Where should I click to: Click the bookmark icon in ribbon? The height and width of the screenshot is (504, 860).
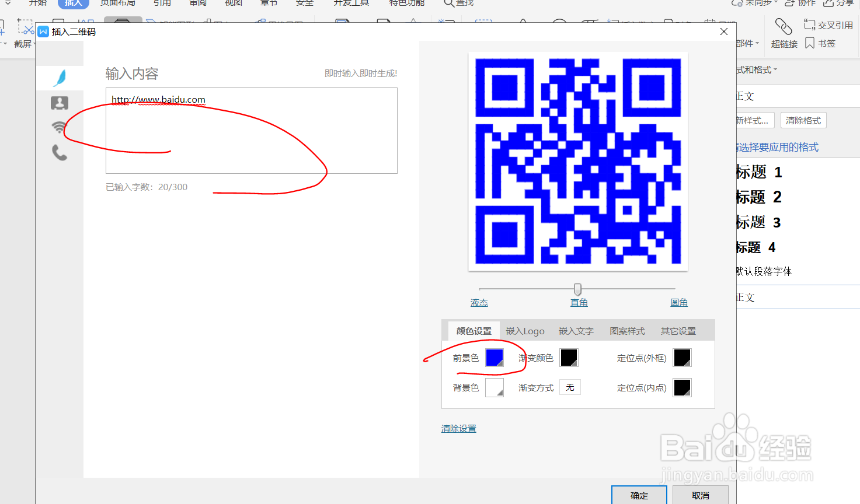coord(810,43)
